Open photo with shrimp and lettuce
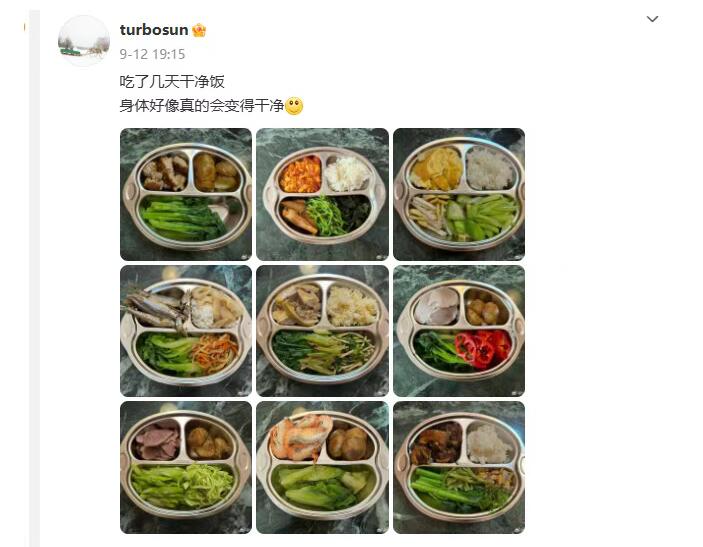 pos(322,468)
